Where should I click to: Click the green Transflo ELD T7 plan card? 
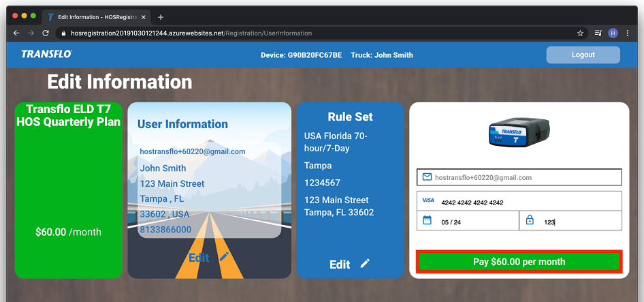tap(69, 190)
